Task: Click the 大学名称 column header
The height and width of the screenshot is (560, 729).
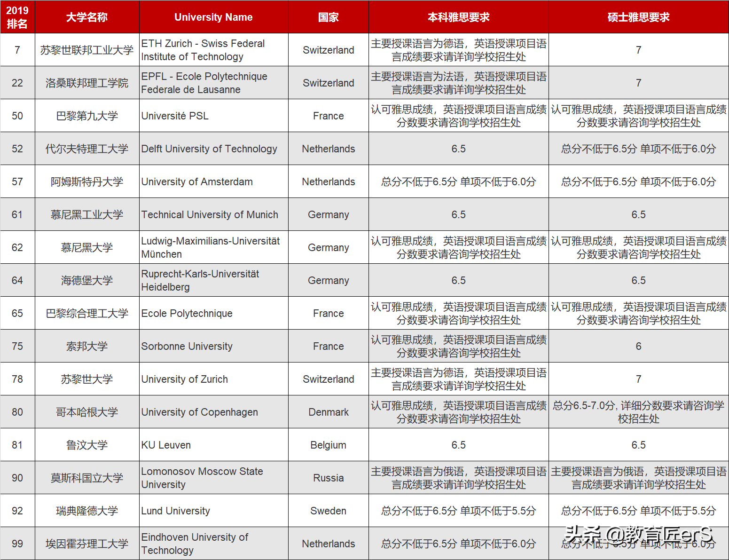Action: click(x=86, y=16)
